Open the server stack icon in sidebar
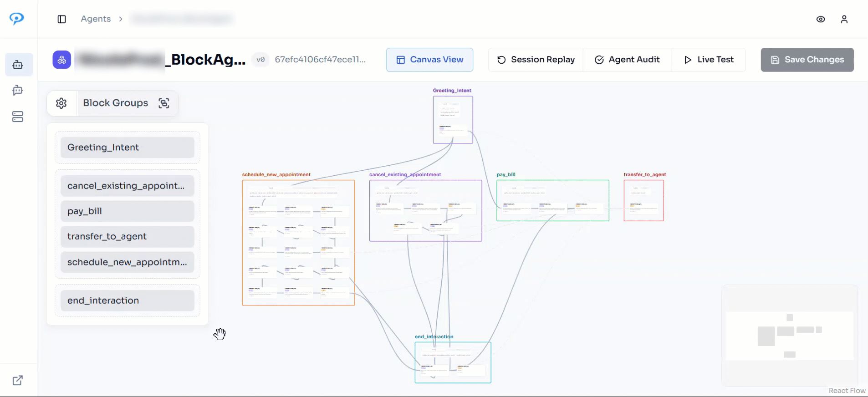The height and width of the screenshot is (397, 868). (x=18, y=117)
